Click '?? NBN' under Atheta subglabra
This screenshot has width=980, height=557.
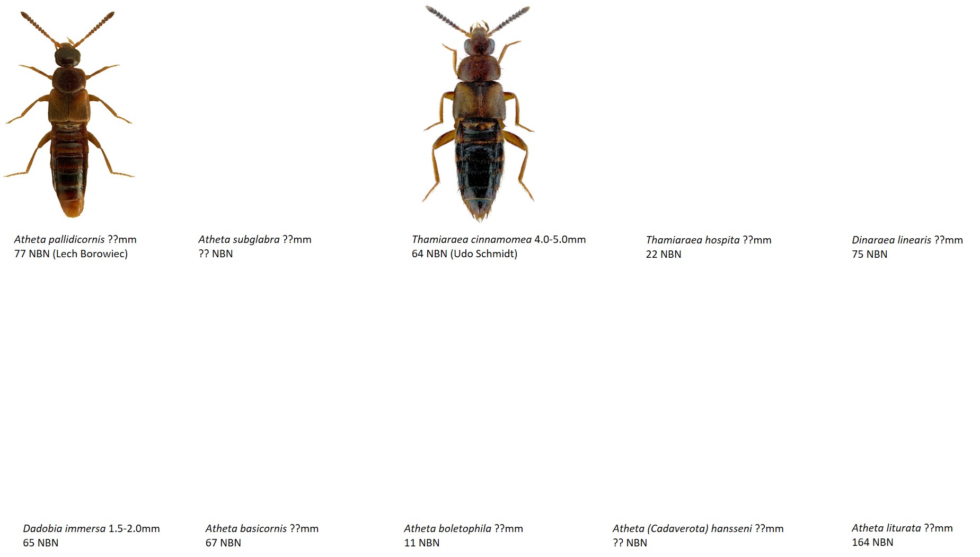click(216, 254)
